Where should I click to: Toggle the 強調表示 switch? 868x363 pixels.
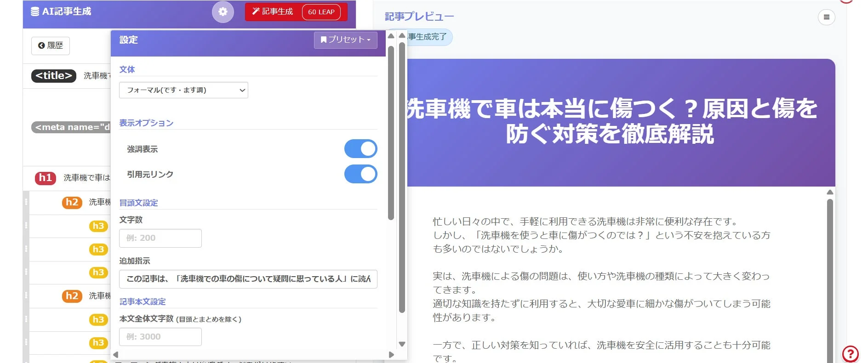pos(361,149)
